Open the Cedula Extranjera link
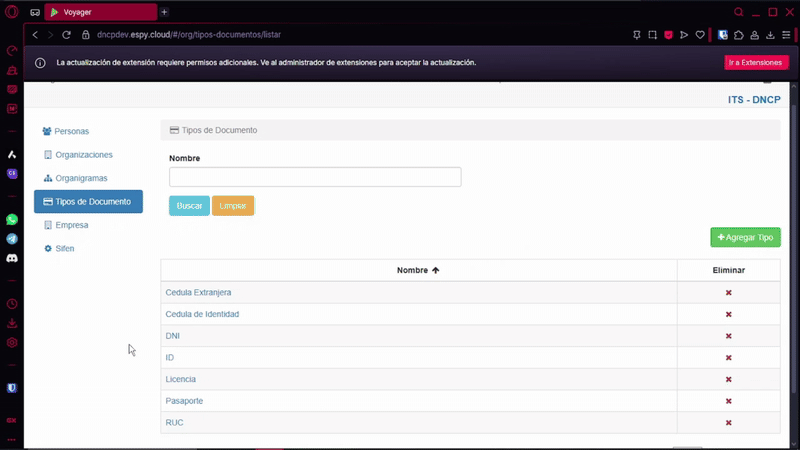Viewport: 800px width, 450px height. click(x=198, y=292)
